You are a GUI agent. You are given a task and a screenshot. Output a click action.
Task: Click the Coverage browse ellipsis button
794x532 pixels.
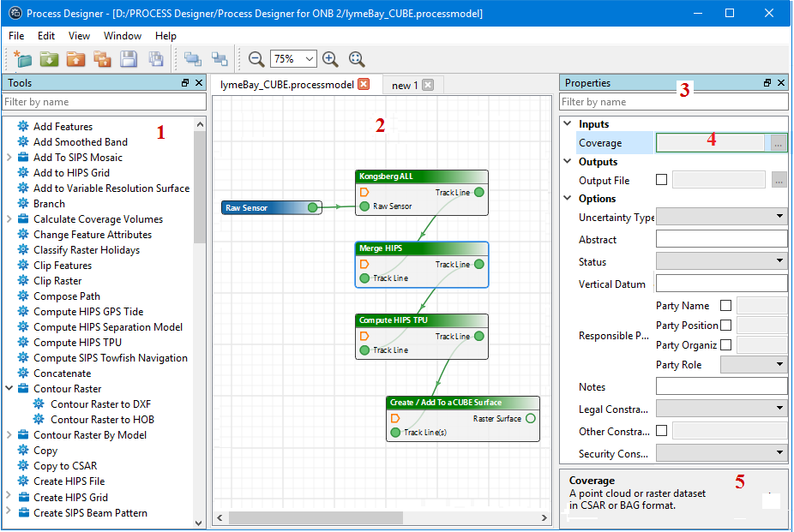point(778,143)
